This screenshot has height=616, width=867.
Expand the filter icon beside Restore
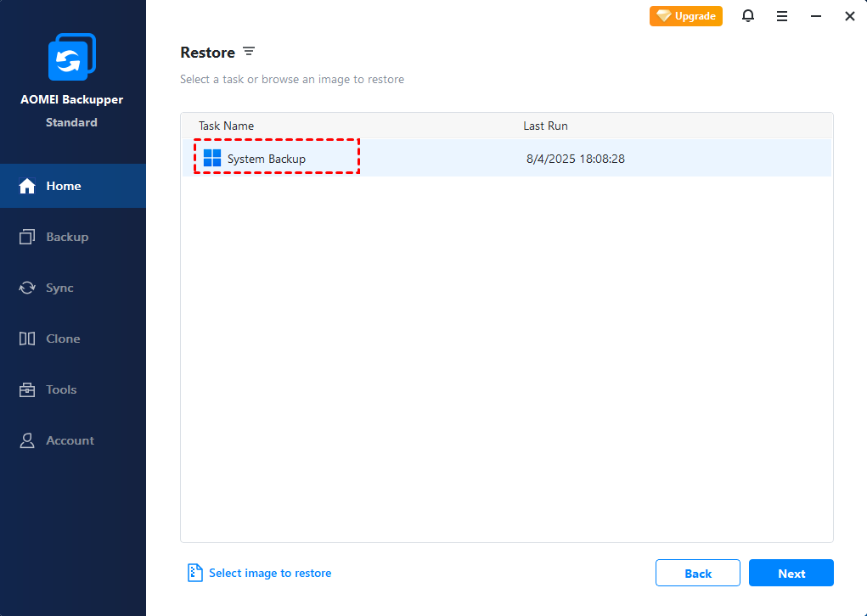pyautogui.click(x=249, y=52)
